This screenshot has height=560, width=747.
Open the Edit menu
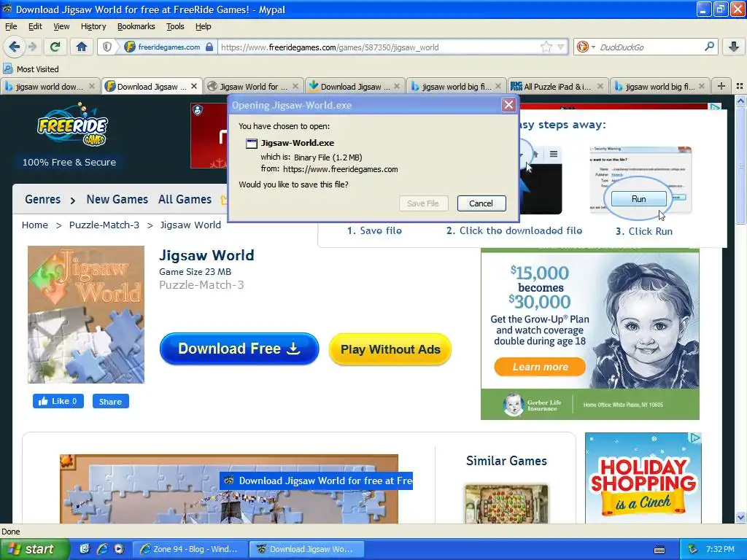coord(35,26)
